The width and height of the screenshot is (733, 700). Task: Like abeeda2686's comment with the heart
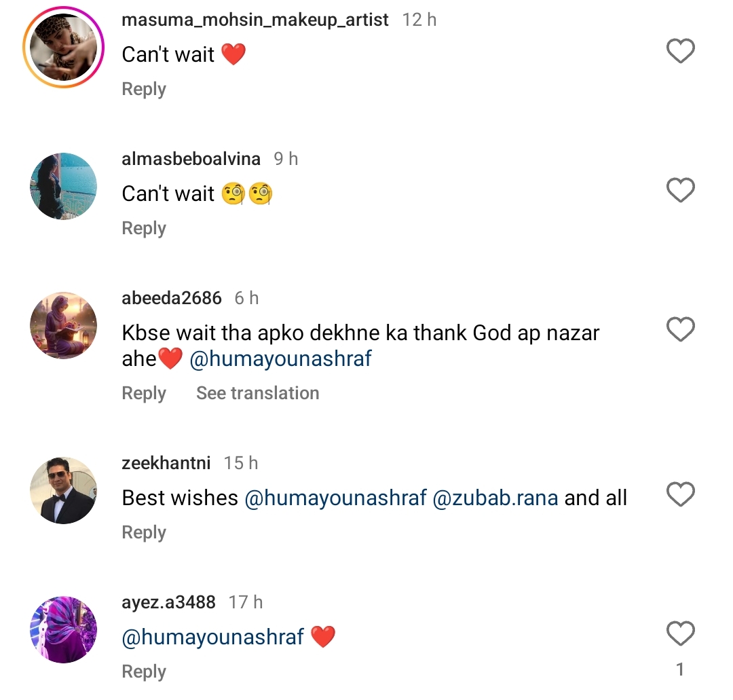point(680,330)
